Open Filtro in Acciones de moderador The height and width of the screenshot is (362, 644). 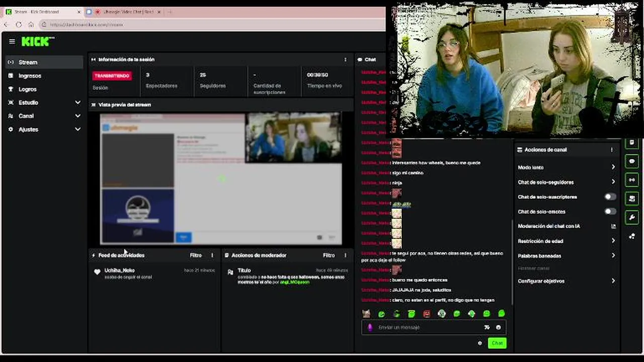[329, 255]
